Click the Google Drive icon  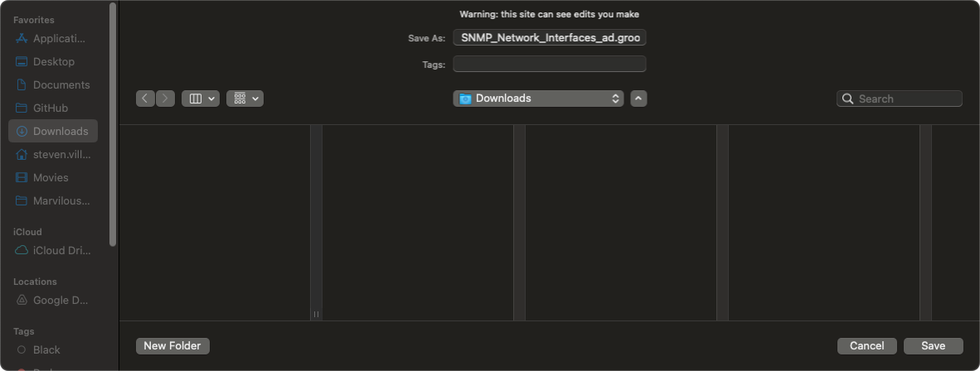(x=22, y=301)
